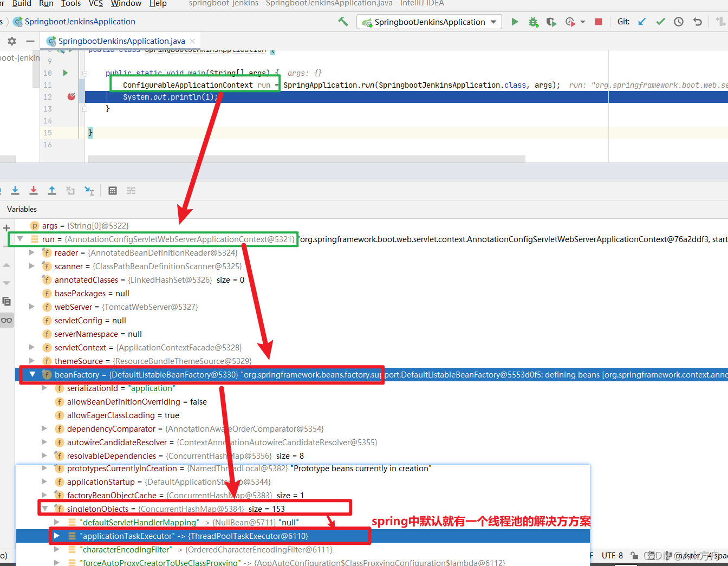This screenshot has width=728, height=566.
Task: Toggle the breakpoint on line 12
Action: [71, 97]
